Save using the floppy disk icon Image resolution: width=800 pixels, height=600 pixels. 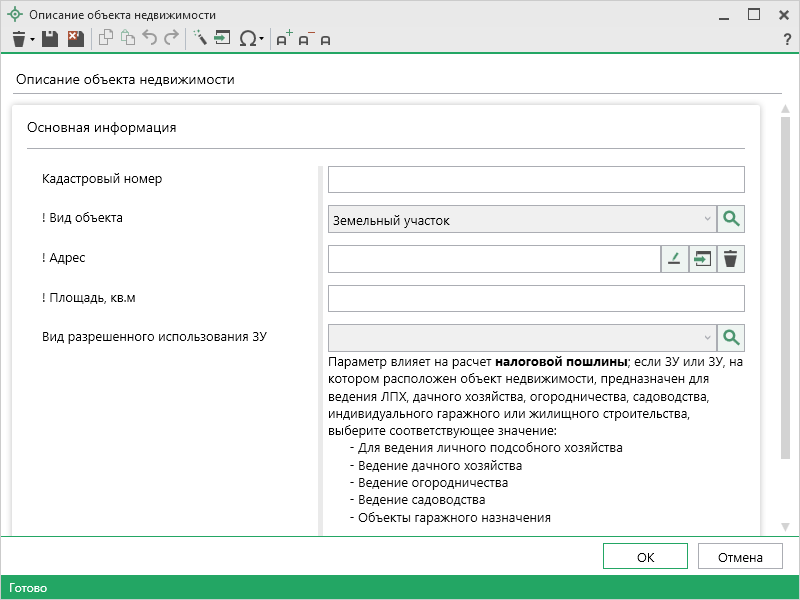(x=50, y=39)
